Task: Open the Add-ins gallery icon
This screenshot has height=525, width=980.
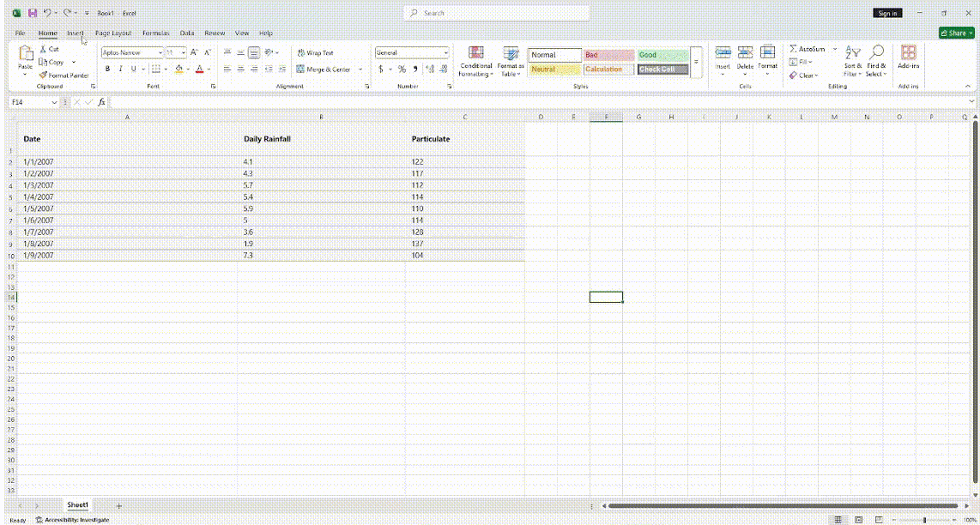Action: (x=908, y=53)
